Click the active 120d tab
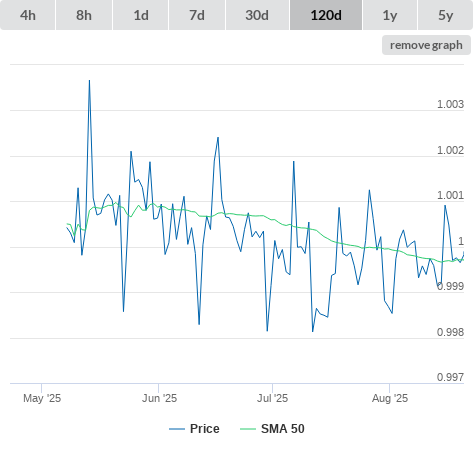Image resolution: width=474 pixels, height=455 pixels. pyautogui.click(x=326, y=15)
